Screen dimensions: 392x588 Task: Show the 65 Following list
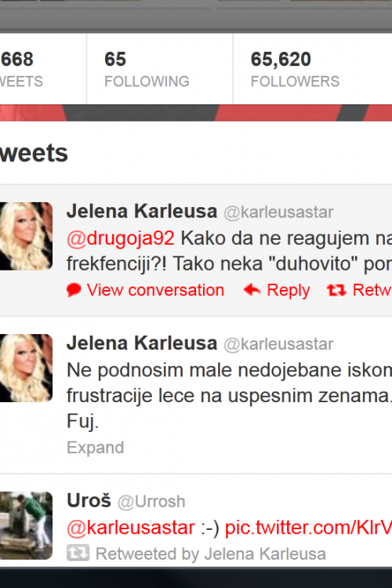147,69
